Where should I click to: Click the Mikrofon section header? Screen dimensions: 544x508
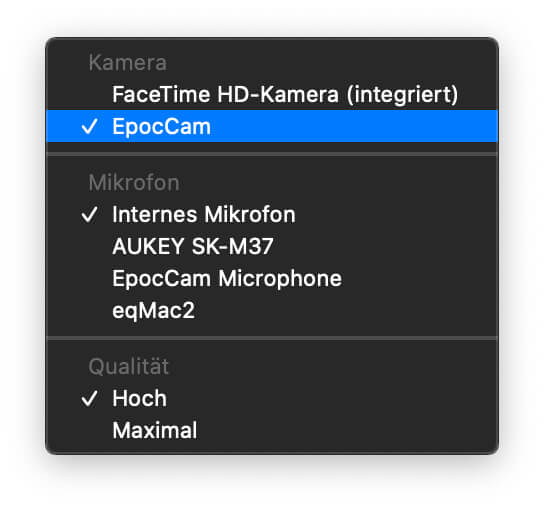(134, 183)
